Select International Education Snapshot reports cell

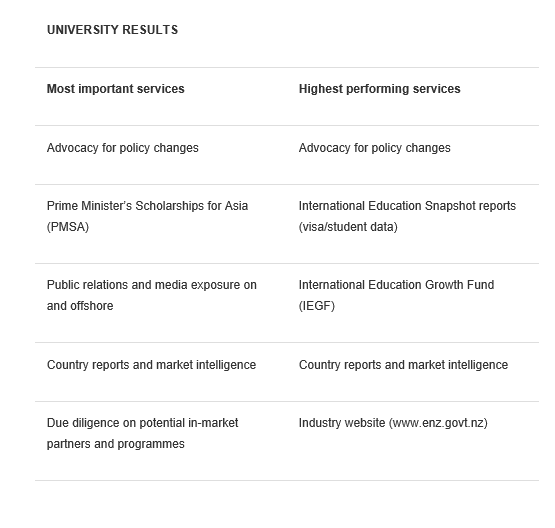point(407,216)
